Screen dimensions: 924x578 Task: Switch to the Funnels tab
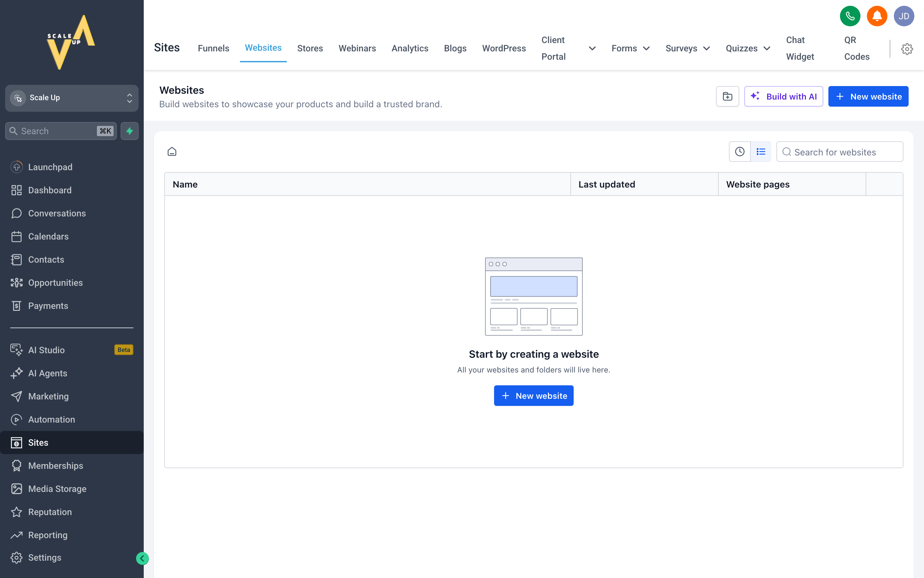pyautogui.click(x=213, y=48)
